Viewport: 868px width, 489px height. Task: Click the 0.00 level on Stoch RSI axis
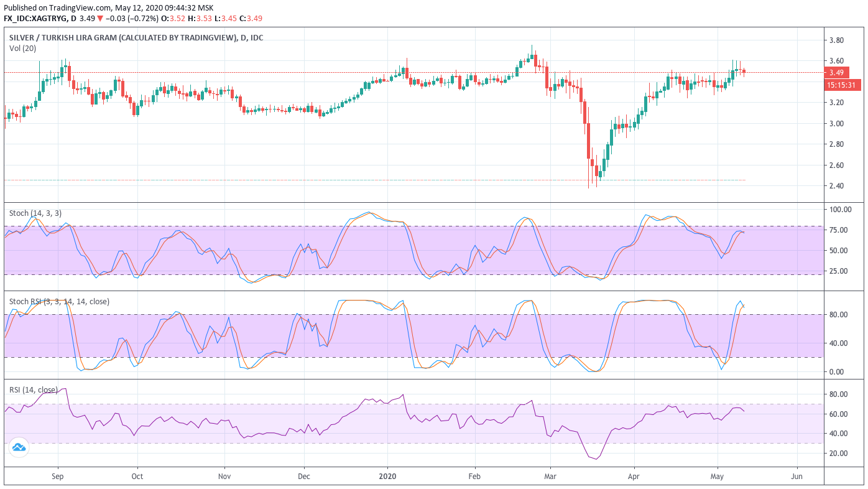(x=836, y=372)
